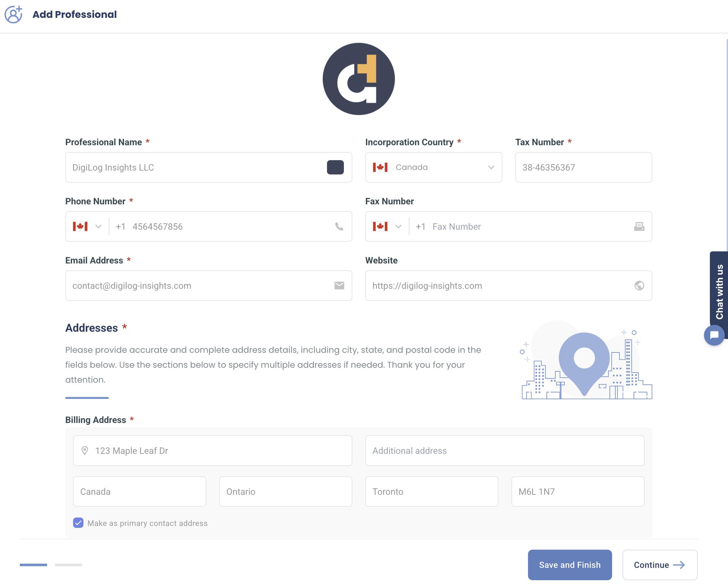Click the dark color swatch in Professional Name
The image size is (728, 588).
coord(335,167)
